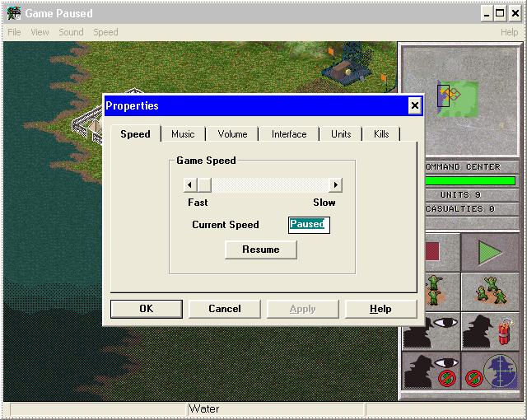Select the three running soldiers squad icon
The width and height of the screenshot is (527, 420).
(492, 289)
